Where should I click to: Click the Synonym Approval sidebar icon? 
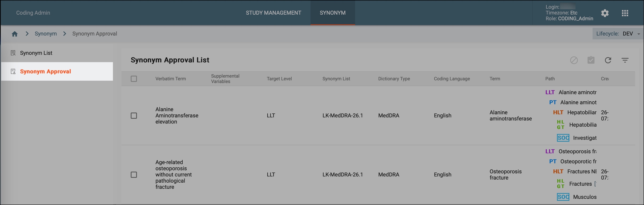(x=13, y=72)
